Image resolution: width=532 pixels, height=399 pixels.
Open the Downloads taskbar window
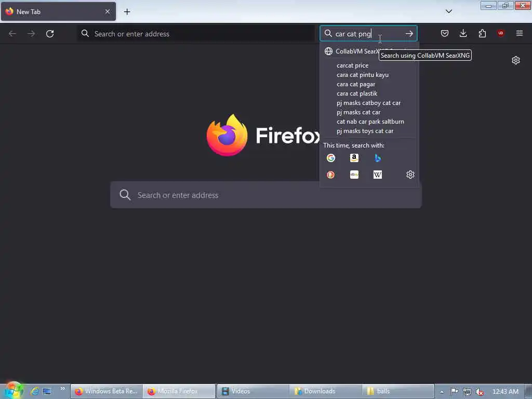[x=325, y=391]
